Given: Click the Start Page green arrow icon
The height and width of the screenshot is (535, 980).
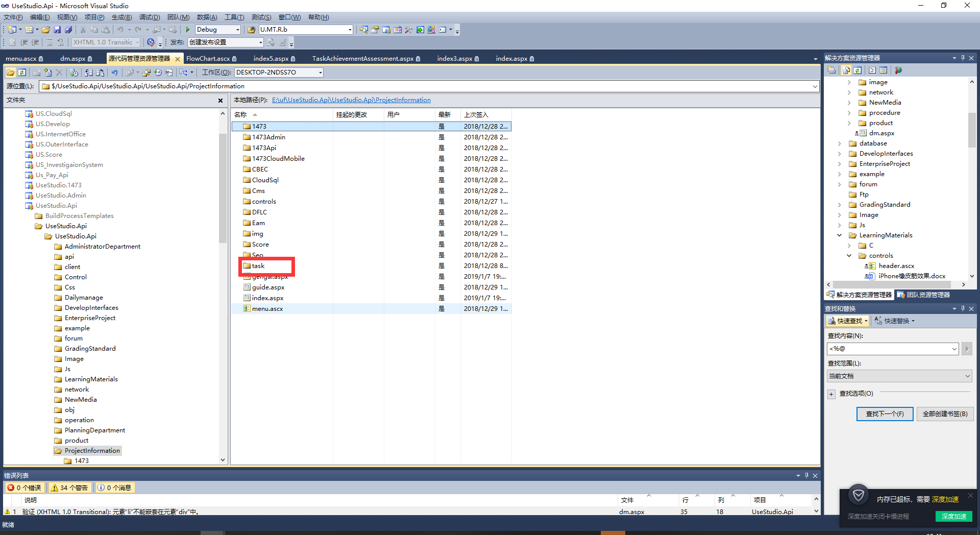Looking at the screenshot, I should (420, 30).
